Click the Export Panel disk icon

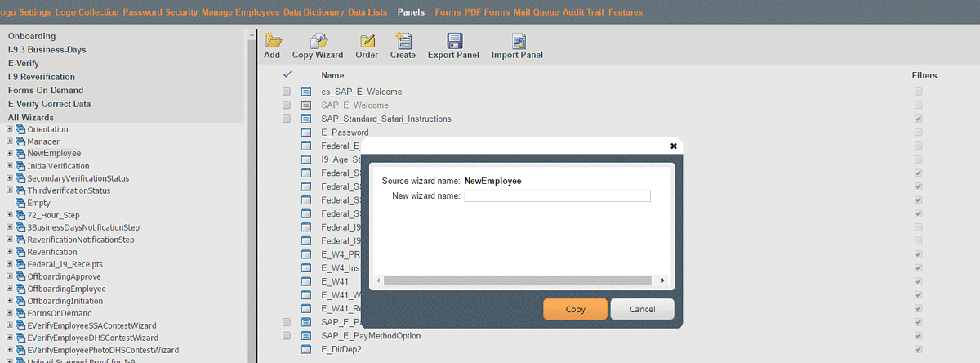pos(453,41)
